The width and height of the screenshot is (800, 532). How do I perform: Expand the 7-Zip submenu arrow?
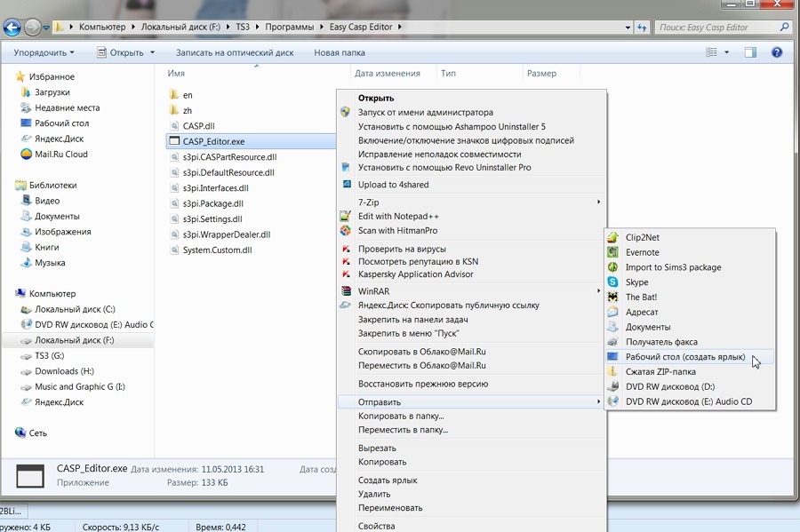[x=598, y=202]
